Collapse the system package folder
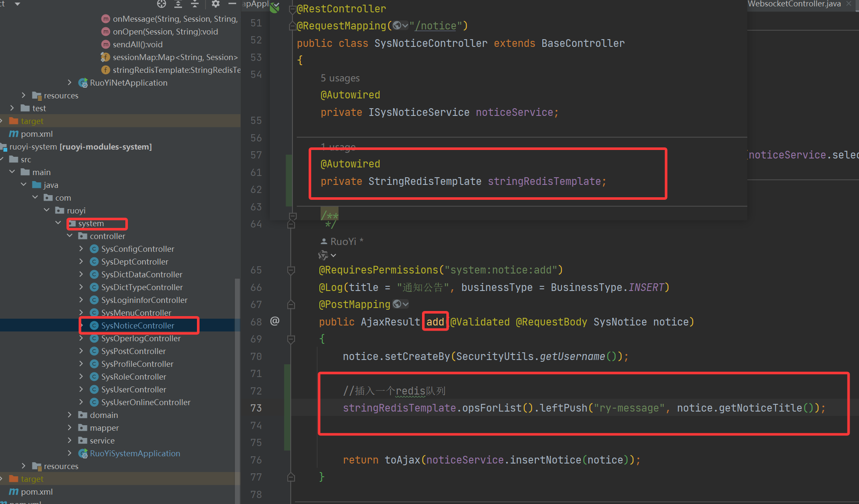The height and width of the screenshot is (504, 859). (x=58, y=223)
